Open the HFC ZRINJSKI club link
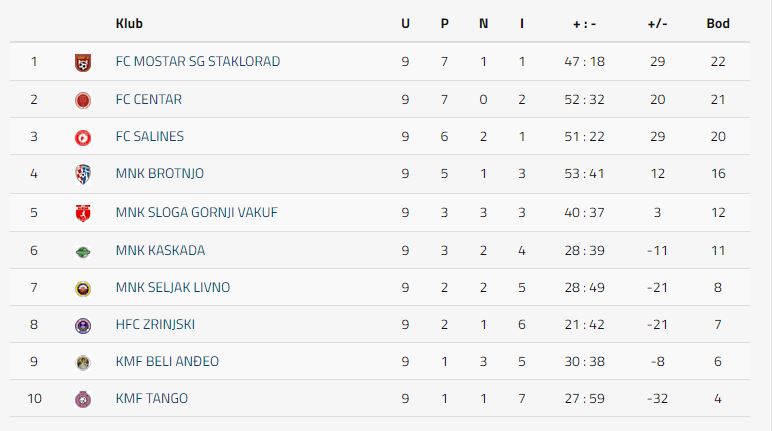772x431 pixels. [x=158, y=325]
